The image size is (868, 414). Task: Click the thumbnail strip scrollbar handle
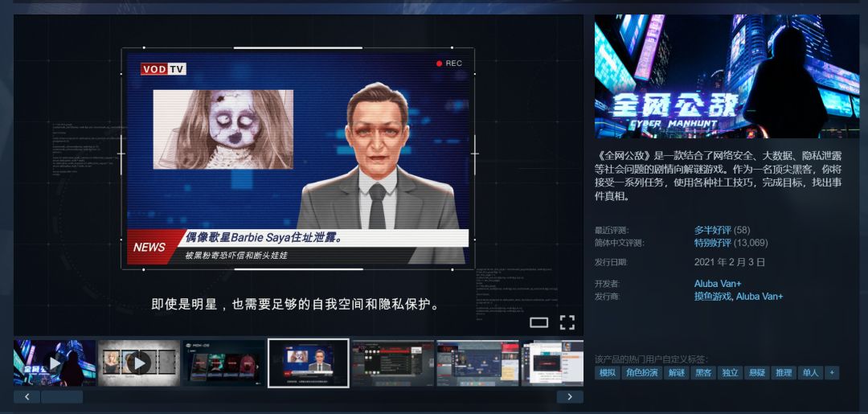coord(62,397)
